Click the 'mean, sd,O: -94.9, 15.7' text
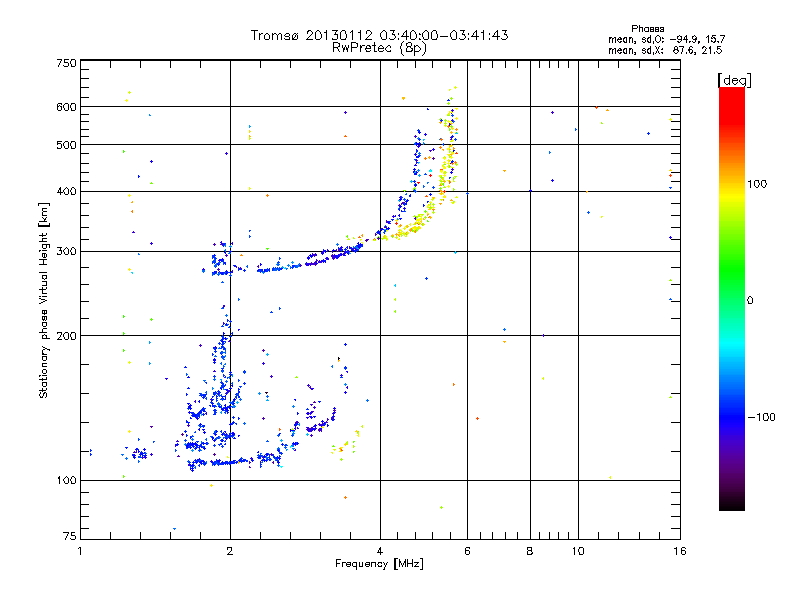This screenshot has width=800, height=600. (666, 39)
